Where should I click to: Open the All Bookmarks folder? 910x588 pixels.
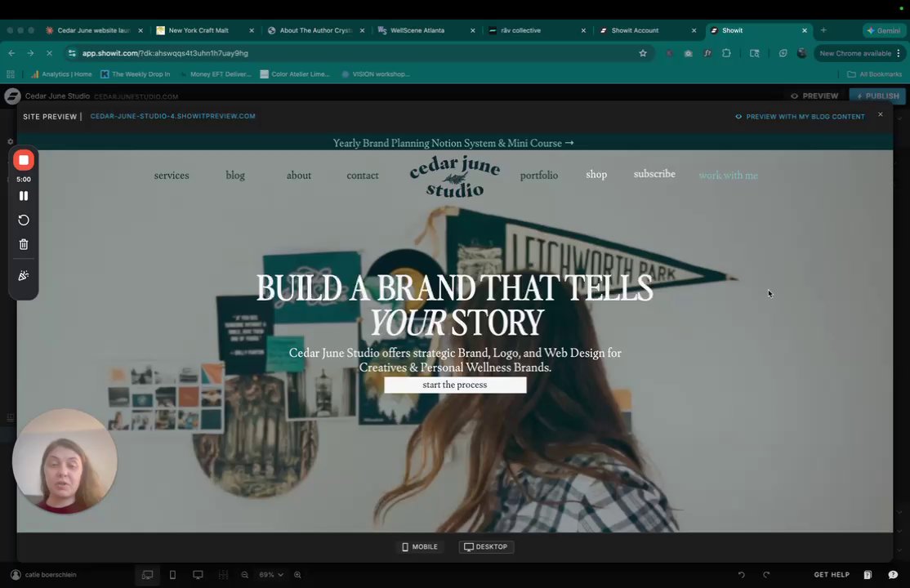click(875, 74)
